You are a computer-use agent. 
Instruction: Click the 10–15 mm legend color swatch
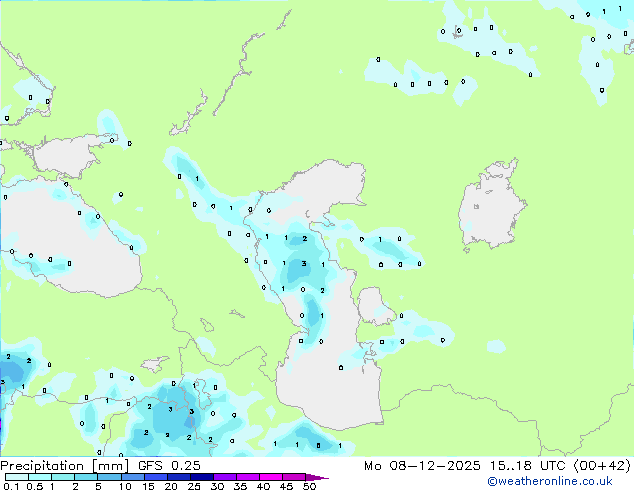(133, 477)
